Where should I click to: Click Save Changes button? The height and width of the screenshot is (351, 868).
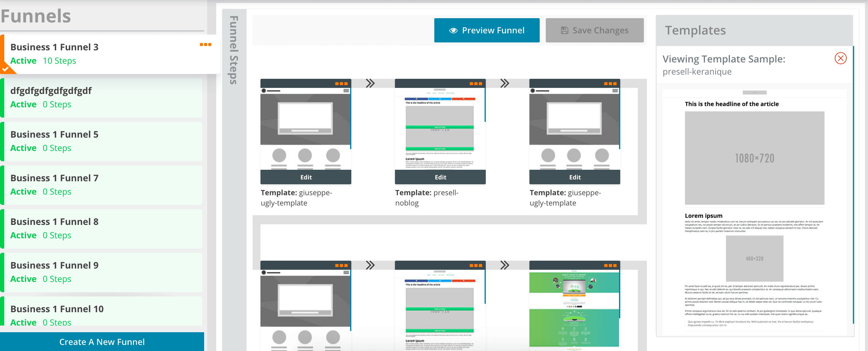click(594, 30)
